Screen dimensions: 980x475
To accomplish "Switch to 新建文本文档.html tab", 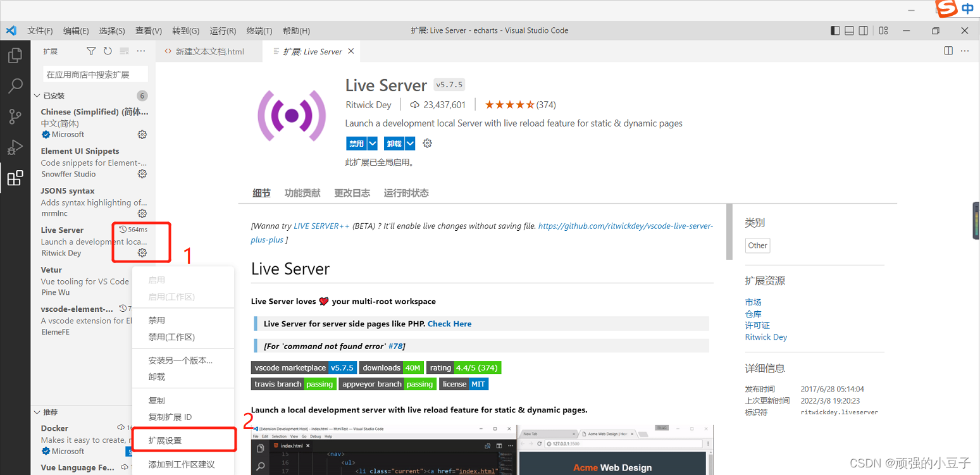I will (x=209, y=51).
